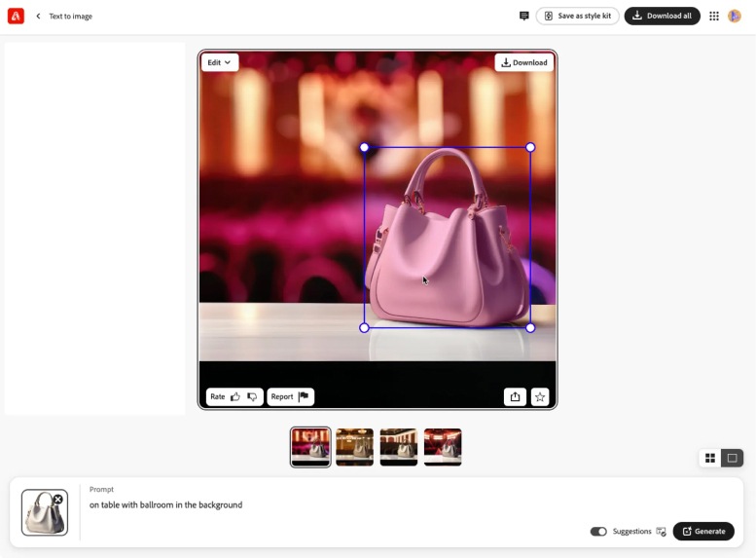Click Save as style kit button
756x558 pixels.
coord(578,16)
